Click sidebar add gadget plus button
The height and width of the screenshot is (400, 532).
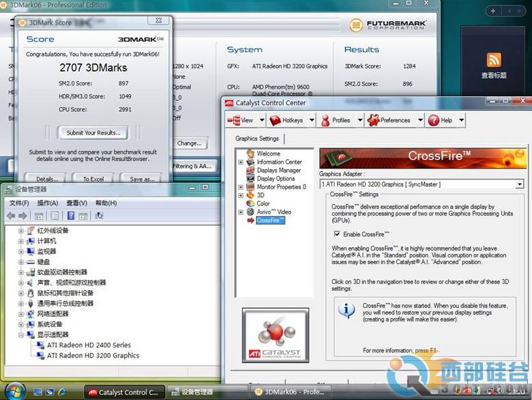(x=493, y=11)
